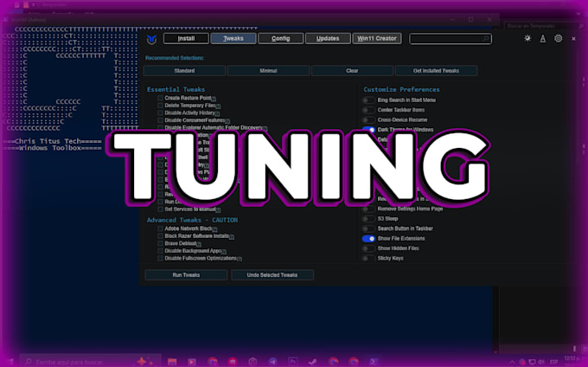Open help icon beside Delete Temporary Files
This screenshot has width=588, height=367.
[x=218, y=106]
